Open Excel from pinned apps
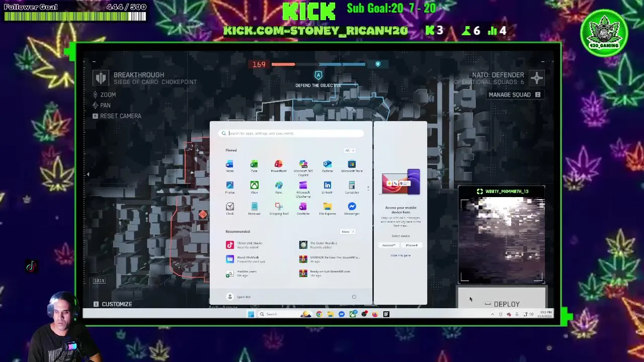Viewport: 644px width, 362px height. click(x=254, y=166)
